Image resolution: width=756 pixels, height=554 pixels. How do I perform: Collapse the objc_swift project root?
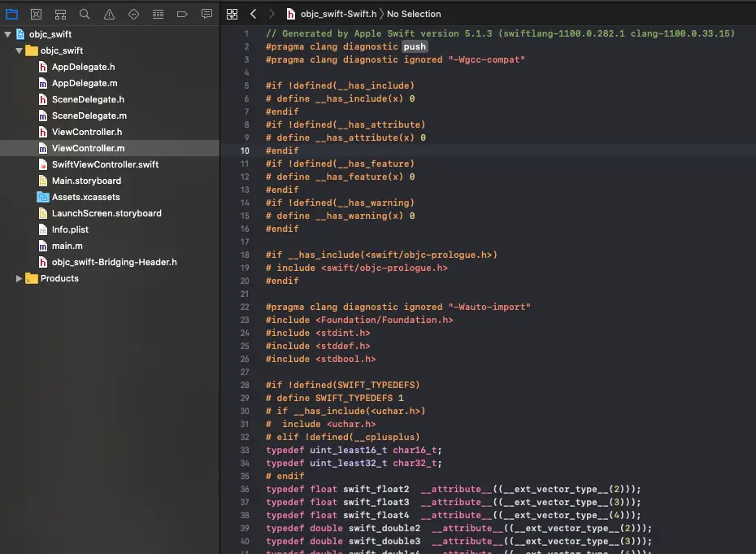point(7,34)
